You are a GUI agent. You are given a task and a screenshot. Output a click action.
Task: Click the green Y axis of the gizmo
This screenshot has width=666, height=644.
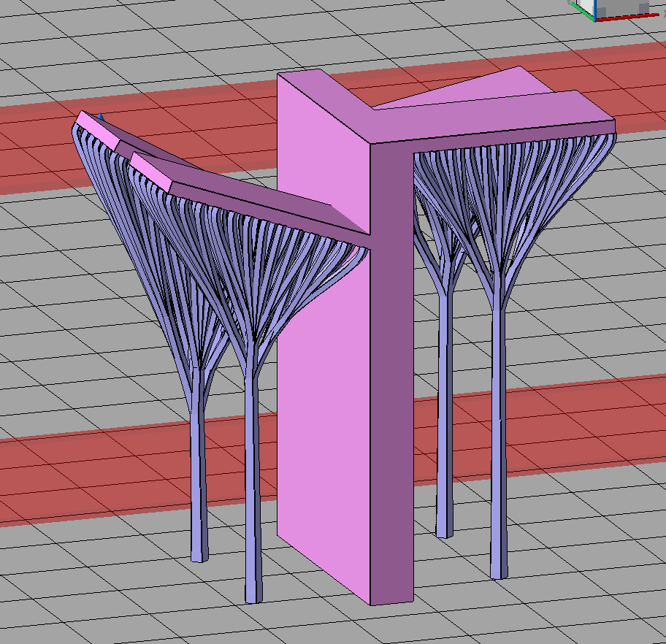click(581, 11)
